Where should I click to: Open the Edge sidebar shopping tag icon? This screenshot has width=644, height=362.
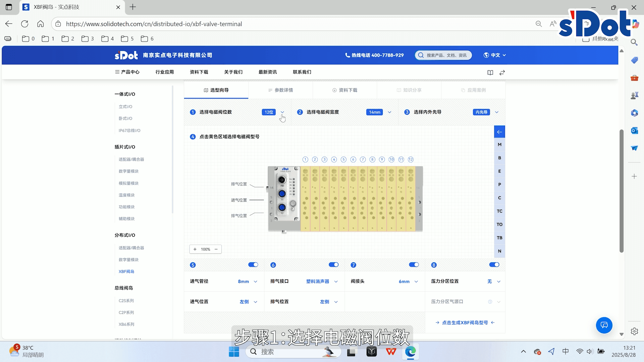(634, 60)
